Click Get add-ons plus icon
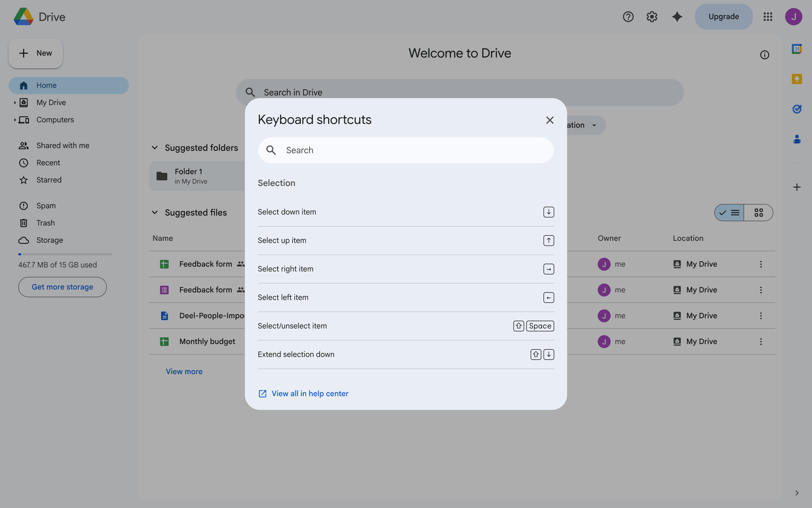The height and width of the screenshot is (508, 812). (x=797, y=187)
